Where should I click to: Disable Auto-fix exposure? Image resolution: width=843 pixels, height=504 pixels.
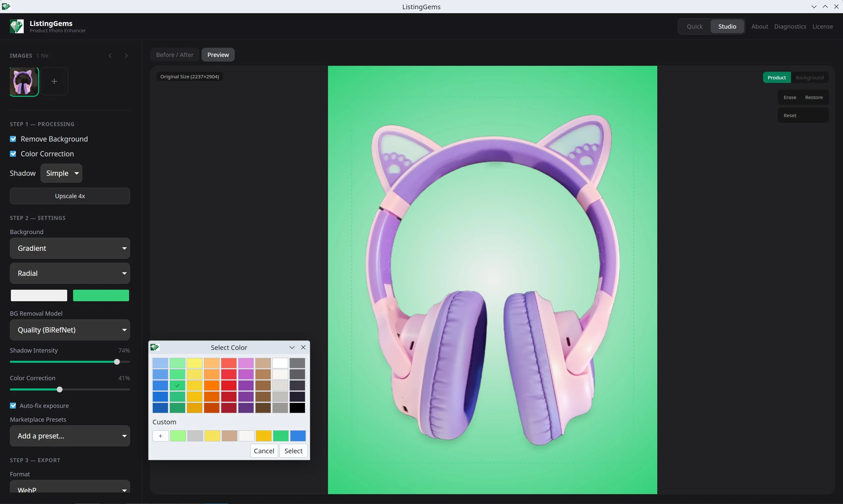(x=13, y=406)
